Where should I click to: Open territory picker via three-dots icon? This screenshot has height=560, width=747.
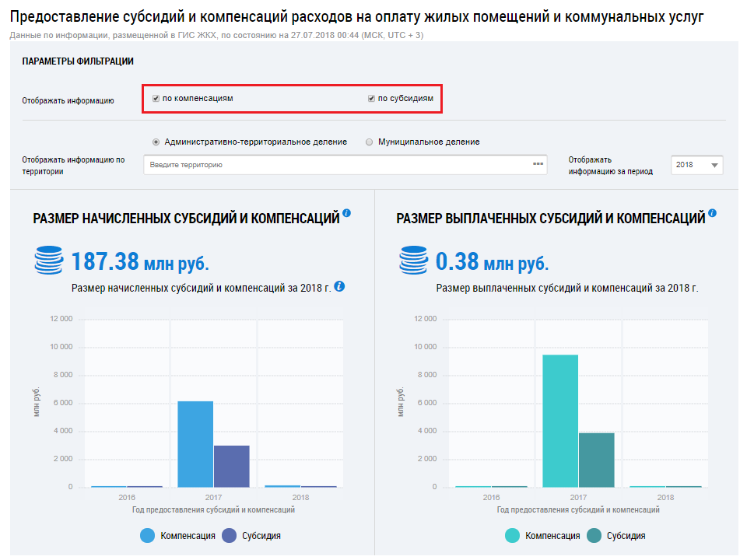click(x=537, y=164)
